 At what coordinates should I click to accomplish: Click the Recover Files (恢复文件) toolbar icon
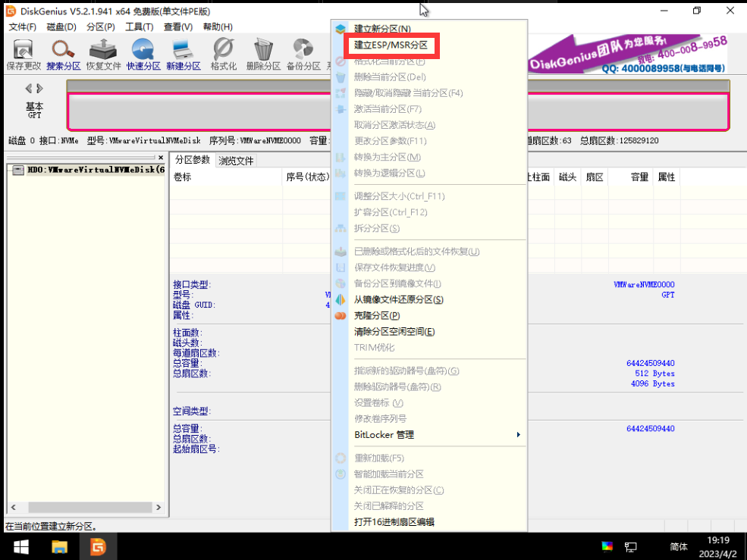pos(103,55)
